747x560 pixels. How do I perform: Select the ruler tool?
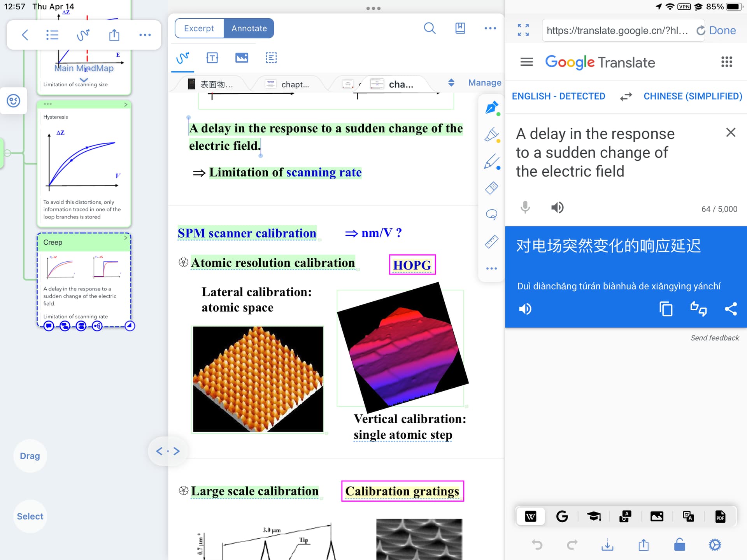pos(492,241)
